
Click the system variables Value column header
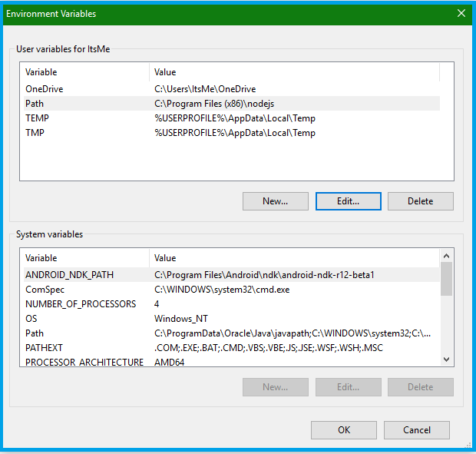click(294, 258)
